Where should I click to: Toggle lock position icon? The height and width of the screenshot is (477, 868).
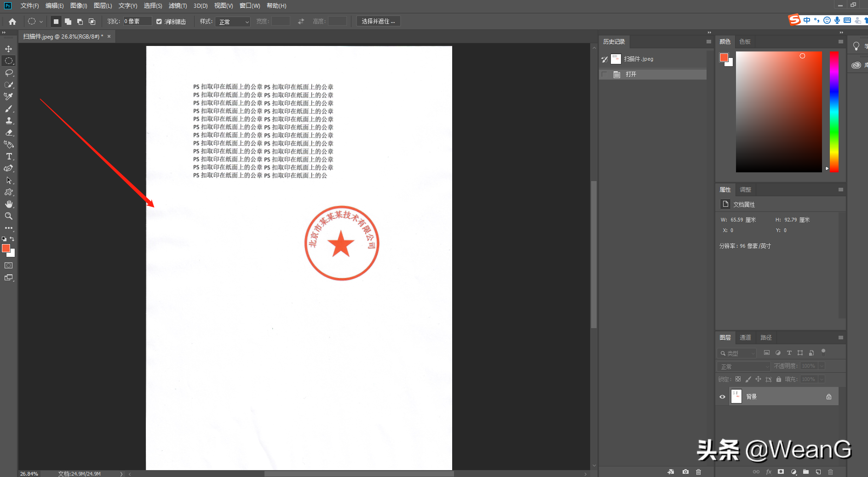[x=758, y=379]
